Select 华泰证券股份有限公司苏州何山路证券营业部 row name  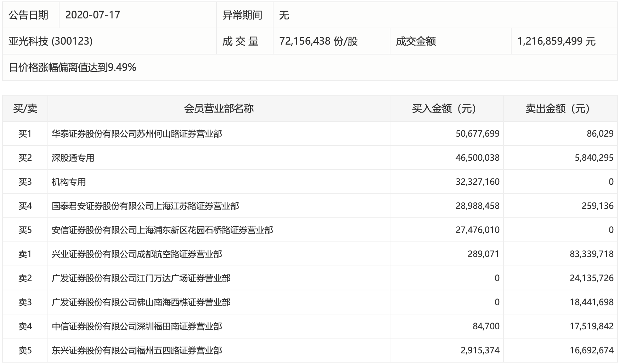[x=137, y=134]
